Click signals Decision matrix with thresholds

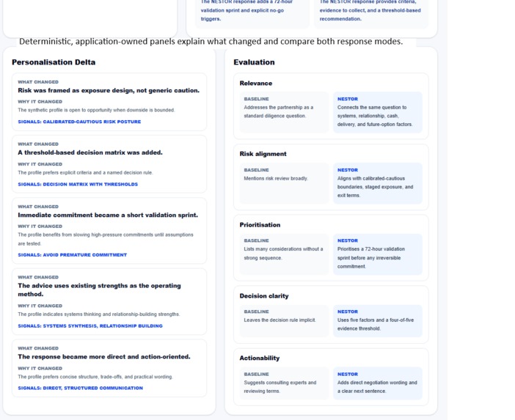point(78,185)
